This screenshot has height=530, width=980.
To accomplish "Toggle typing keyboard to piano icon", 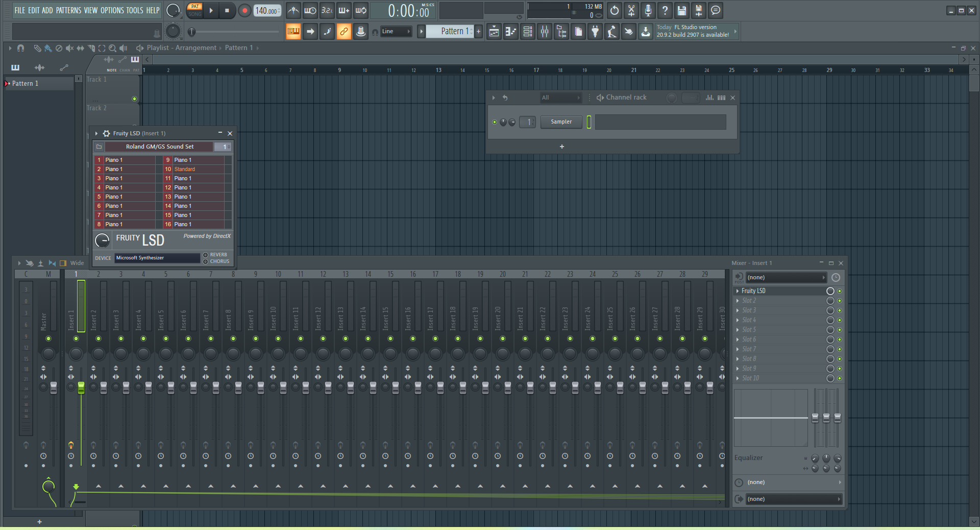I will coord(293,32).
